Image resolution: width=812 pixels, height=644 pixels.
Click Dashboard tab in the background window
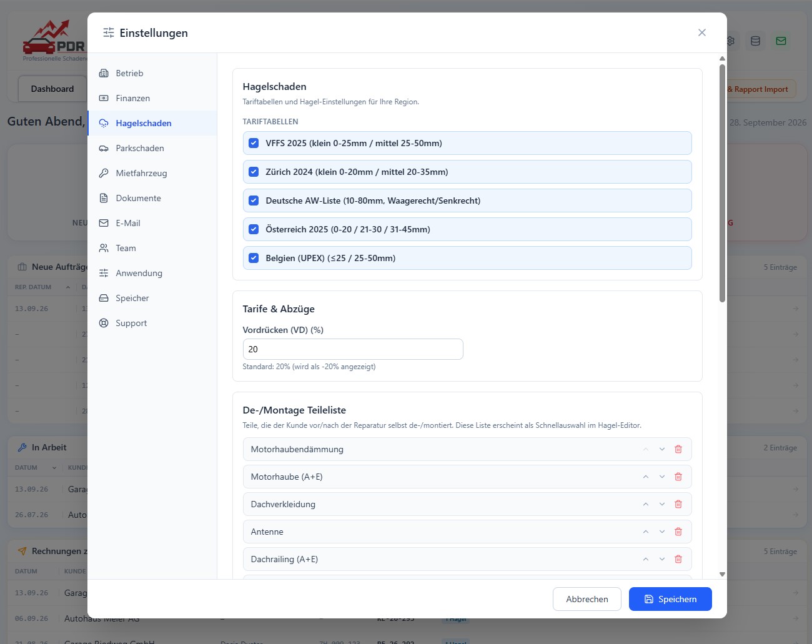[52, 89]
